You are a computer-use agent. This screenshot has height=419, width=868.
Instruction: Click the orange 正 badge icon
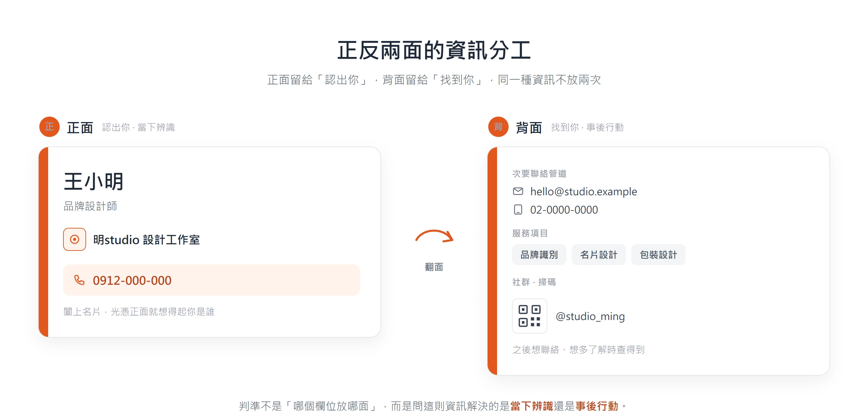pos(50,127)
